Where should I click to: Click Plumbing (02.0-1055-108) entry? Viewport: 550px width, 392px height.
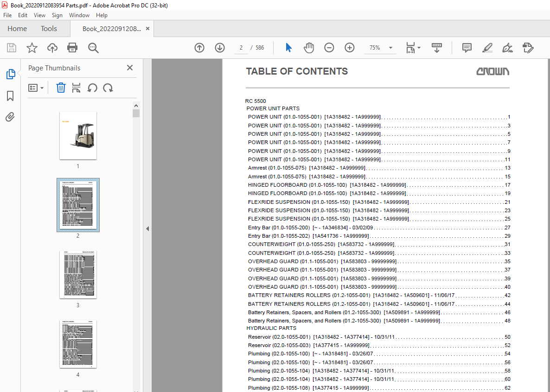click(379, 388)
